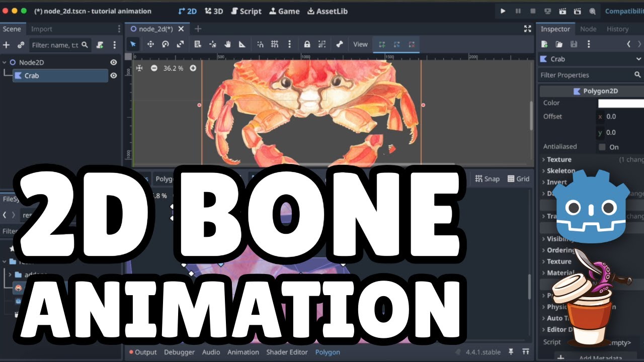Open skeleton options bone icon
Image resolution: width=644 pixels, height=362 pixels.
[339, 44]
